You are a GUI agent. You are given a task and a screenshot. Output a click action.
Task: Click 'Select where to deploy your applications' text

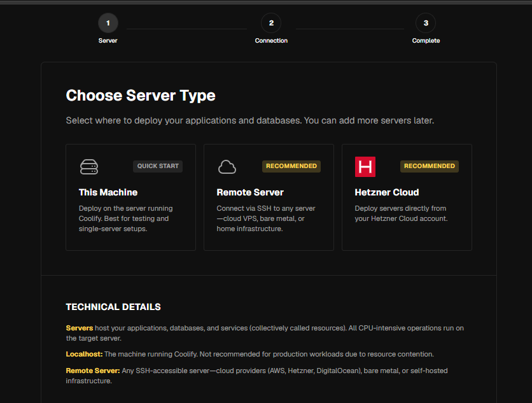pos(250,120)
